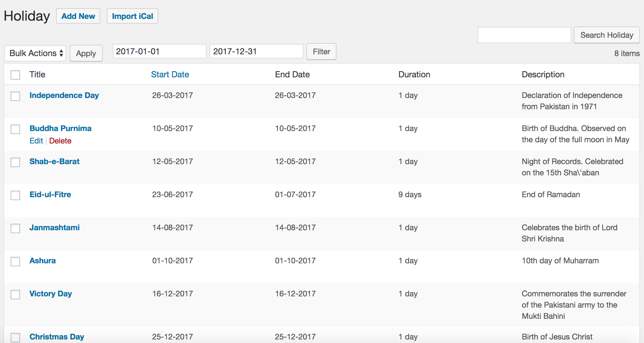This screenshot has width=644, height=343.
Task: Click the Janmashtami 14-08-2017 start date
Action: 172,228
